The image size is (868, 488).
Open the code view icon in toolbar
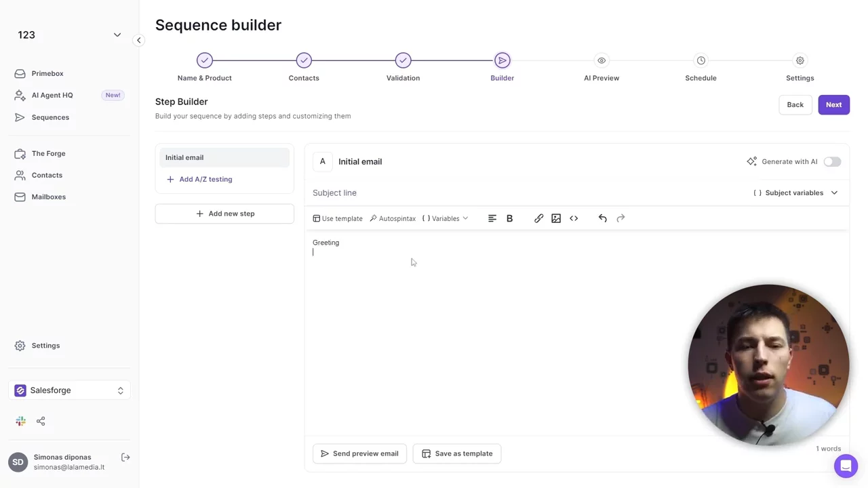point(574,218)
